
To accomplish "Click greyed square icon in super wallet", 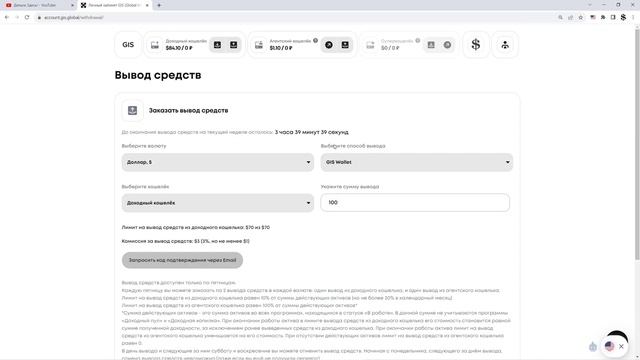I will [431, 45].
